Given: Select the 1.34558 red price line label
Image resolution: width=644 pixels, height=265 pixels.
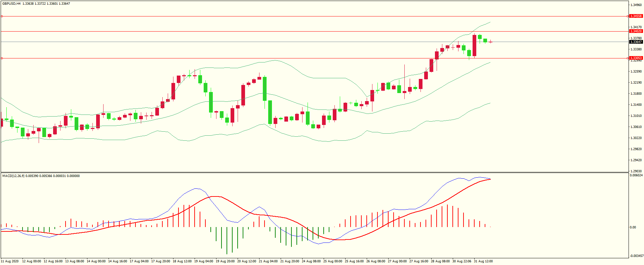Looking at the screenshot, I should [636, 16].
